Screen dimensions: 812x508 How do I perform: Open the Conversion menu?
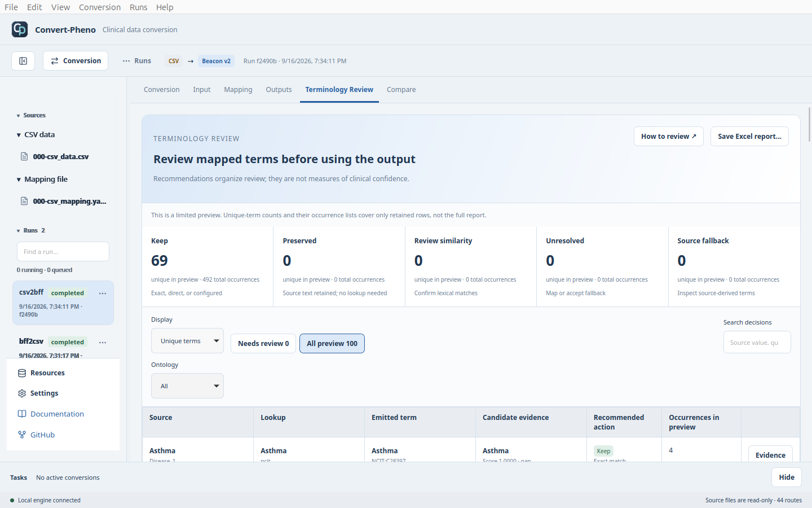click(100, 7)
